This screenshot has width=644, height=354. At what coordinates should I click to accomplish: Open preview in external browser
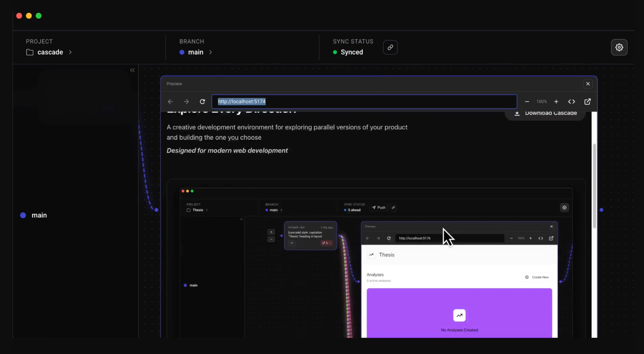pos(587,102)
